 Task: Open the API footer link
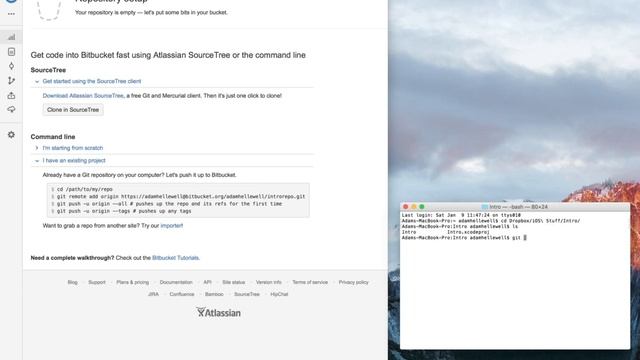coord(207,282)
